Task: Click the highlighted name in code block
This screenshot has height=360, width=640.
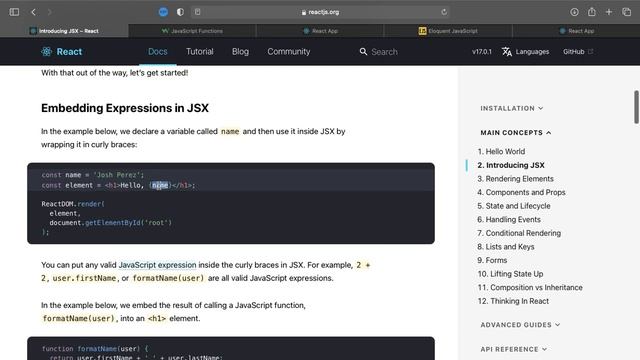Action: [x=160, y=185]
